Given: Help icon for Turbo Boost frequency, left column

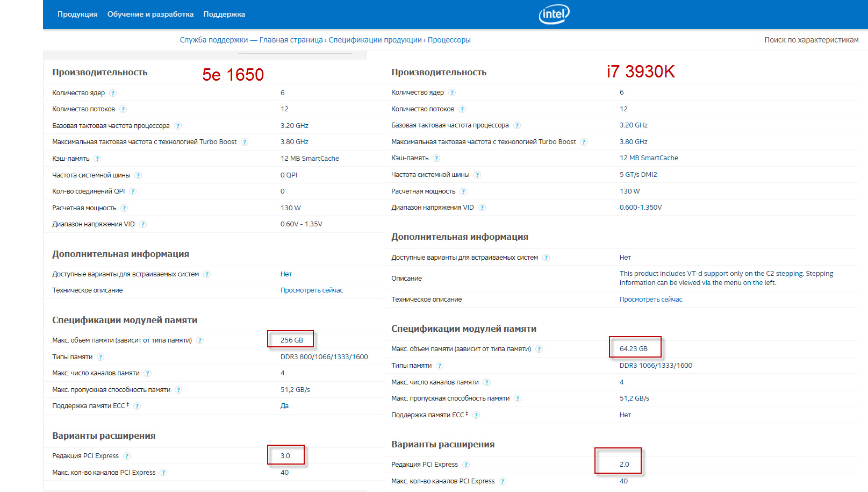Looking at the screenshot, I should (x=245, y=142).
